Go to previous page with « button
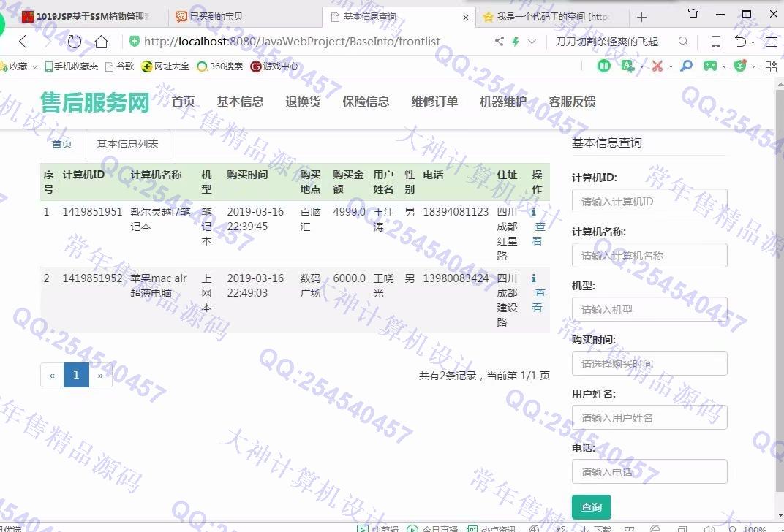 click(x=52, y=375)
